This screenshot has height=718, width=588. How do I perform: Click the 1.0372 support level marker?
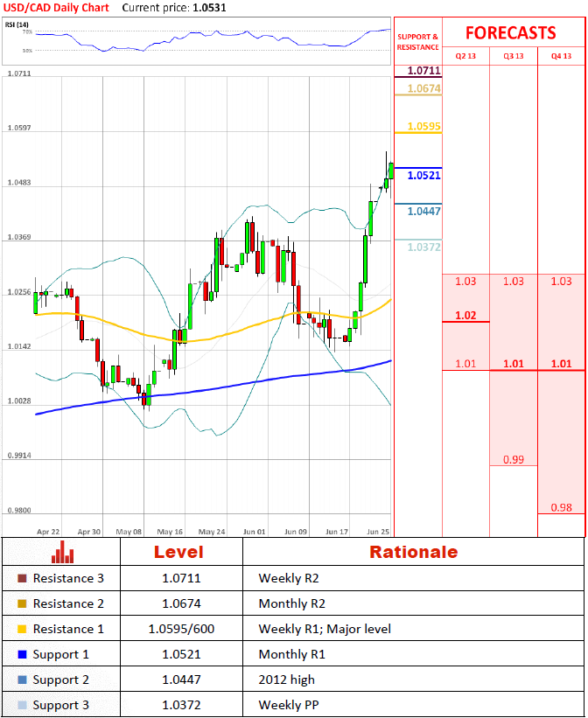point(423,247)
